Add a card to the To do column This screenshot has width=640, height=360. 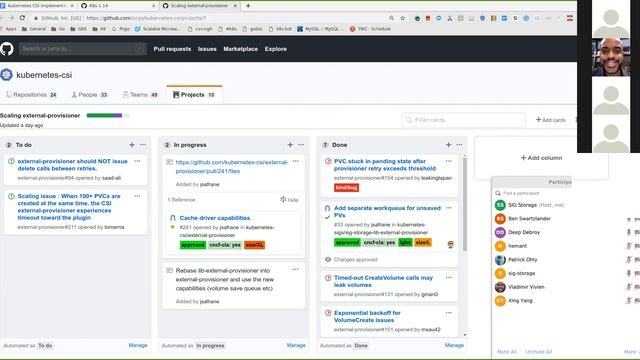click(132, 145)
